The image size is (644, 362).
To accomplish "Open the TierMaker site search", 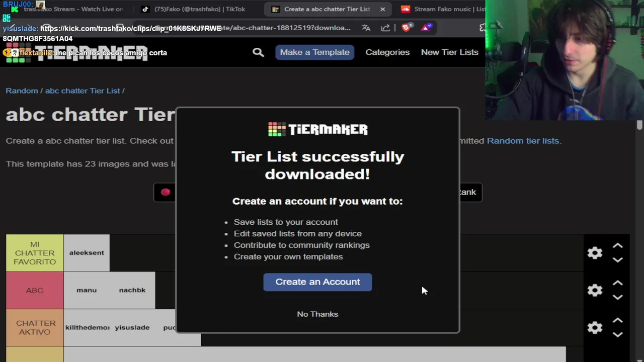I will (258, 52).
